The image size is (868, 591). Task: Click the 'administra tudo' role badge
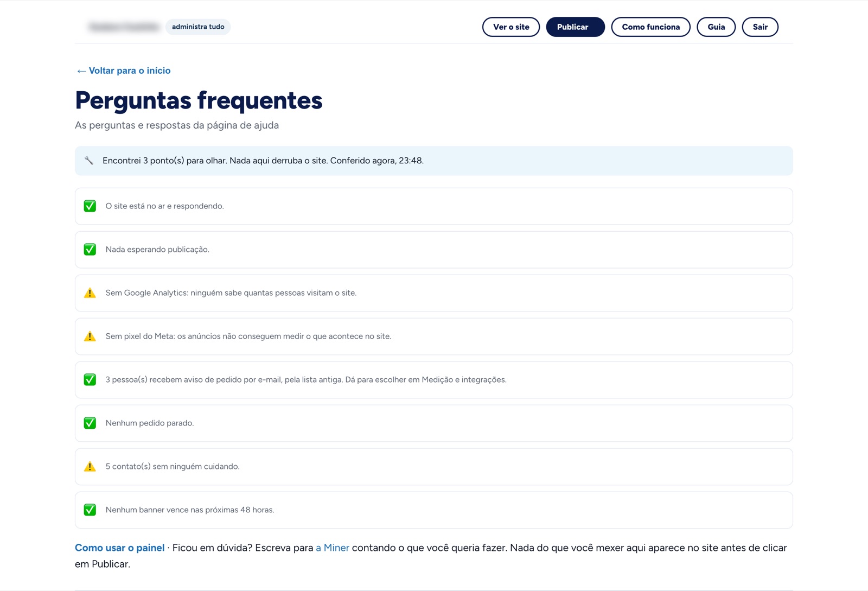pyautogui.click(x=198, y=27)
